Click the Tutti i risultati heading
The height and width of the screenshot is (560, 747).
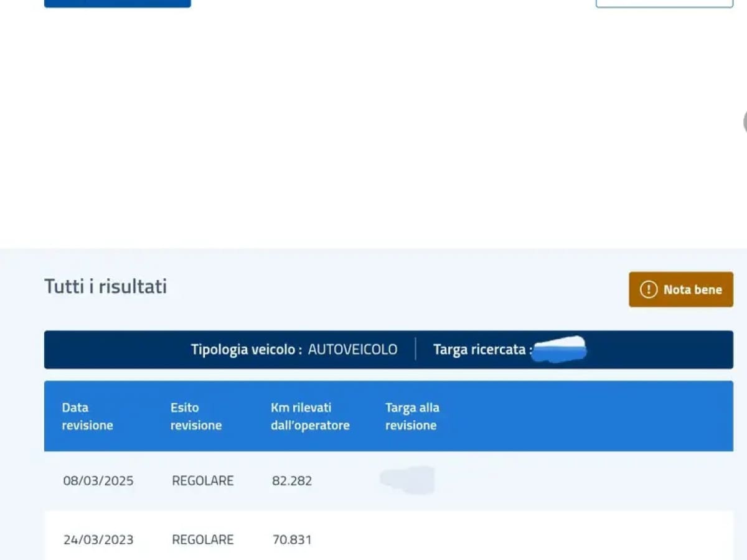click(x=105, y=286)
